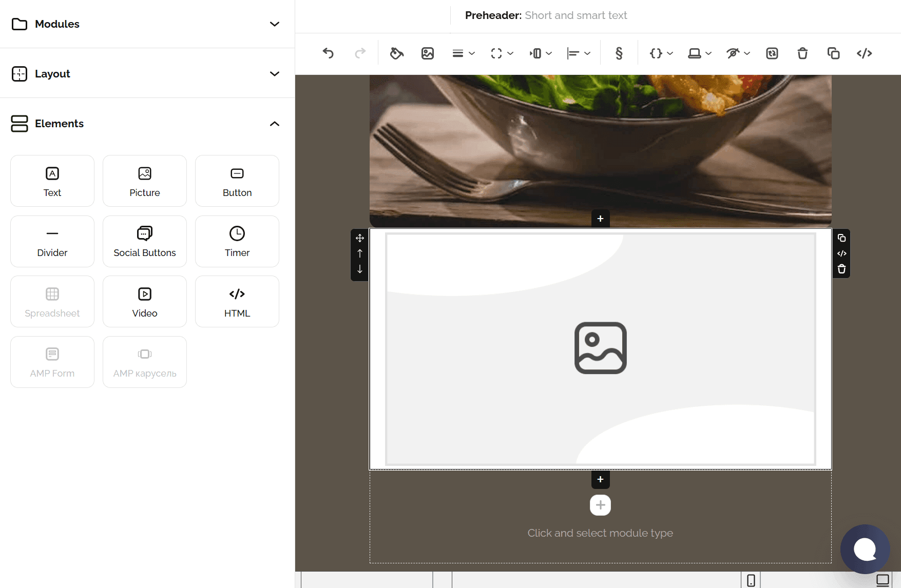
Task: Open the chat support bubble
Action: coord(865,549)
